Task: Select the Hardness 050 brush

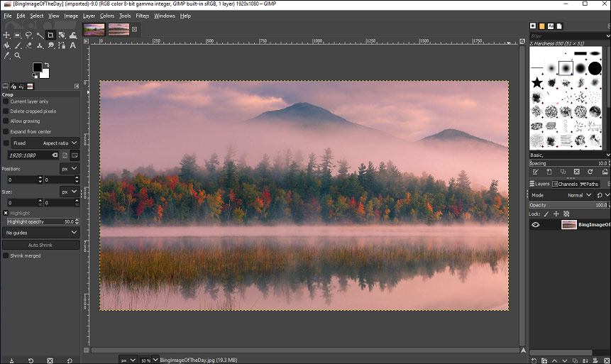Action: pyautogui.click(x=566, y=68)
